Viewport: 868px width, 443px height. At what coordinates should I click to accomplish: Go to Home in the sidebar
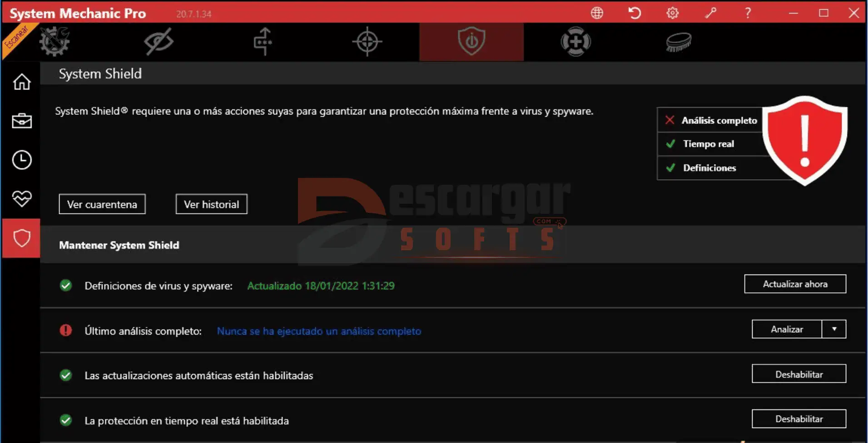pos(21,82)
